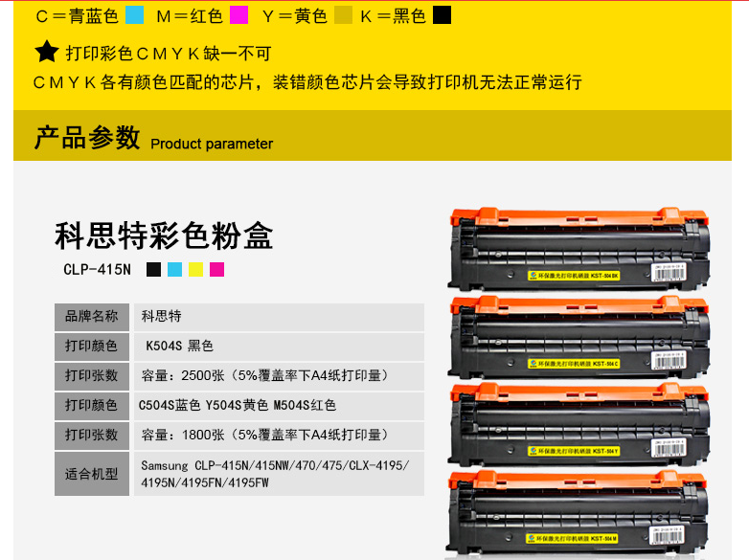Click the KST-504 BK toner cartridge image

click(579, 249)
